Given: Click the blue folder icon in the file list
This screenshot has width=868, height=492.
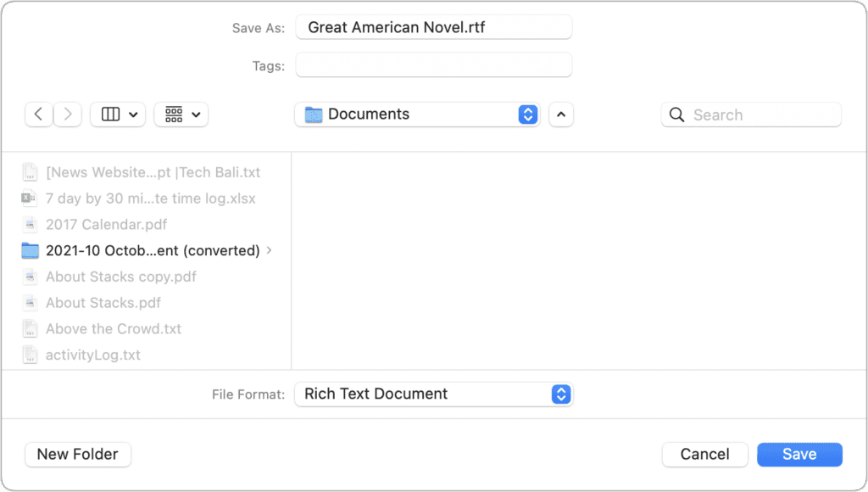Looking at the screenshot, I should (31, 250).
